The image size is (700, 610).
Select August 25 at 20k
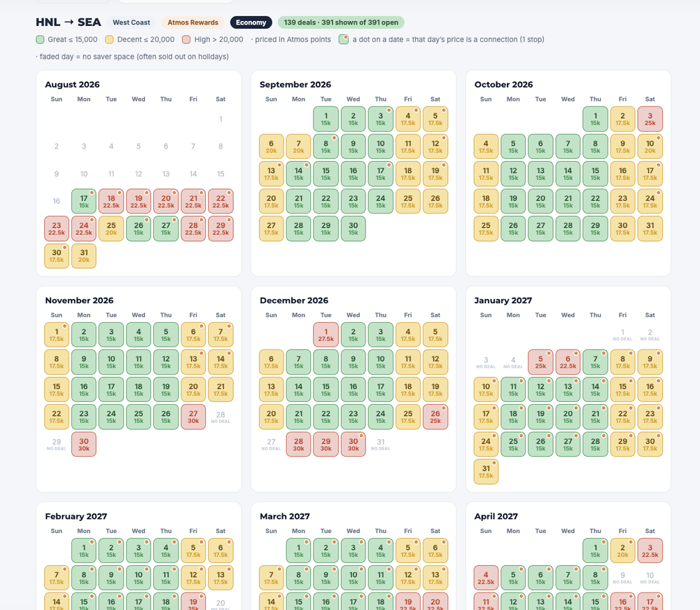tap(111, 228)
